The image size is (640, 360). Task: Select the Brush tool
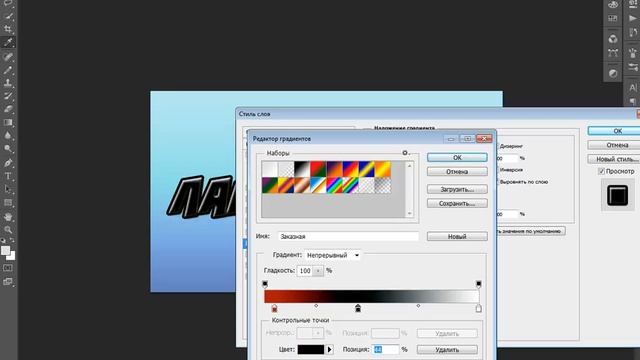(8, 70)
